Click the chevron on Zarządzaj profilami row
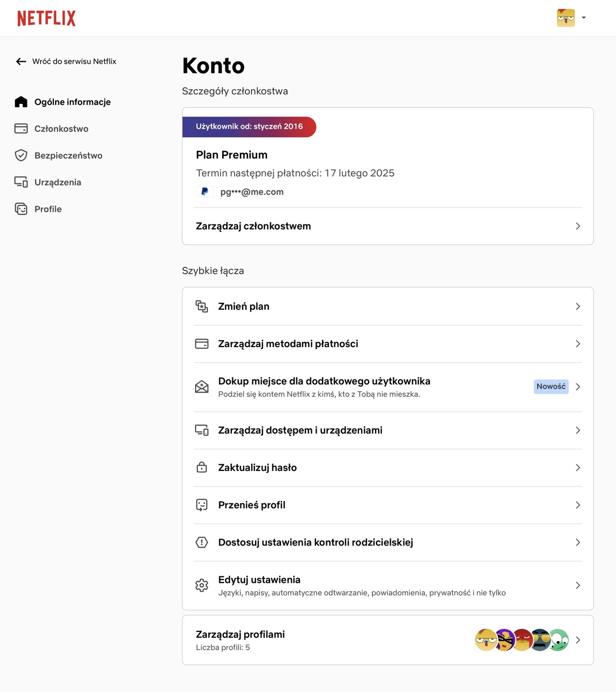 point(578,640)
